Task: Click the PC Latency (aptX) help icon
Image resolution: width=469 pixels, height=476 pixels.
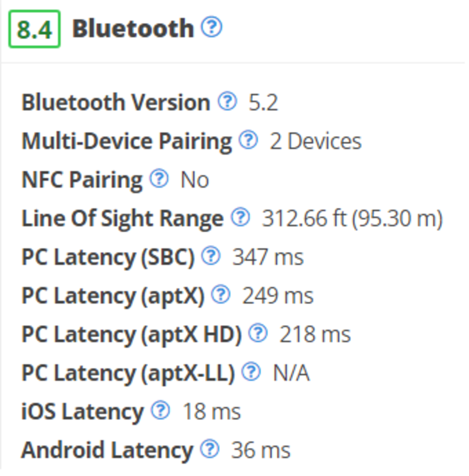Action: [x=221, y=295]
